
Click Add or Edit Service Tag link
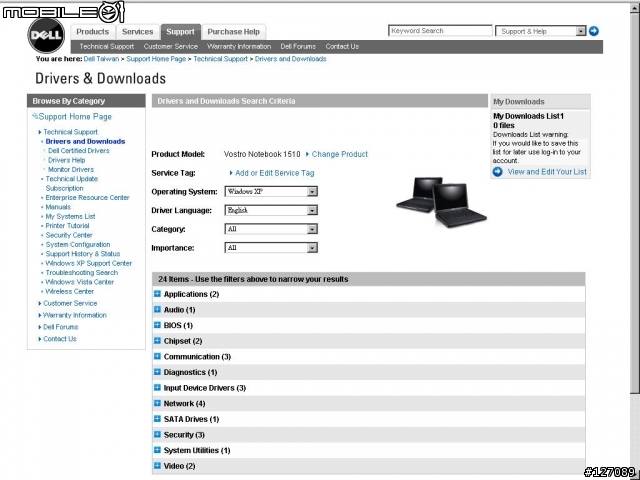275,173
